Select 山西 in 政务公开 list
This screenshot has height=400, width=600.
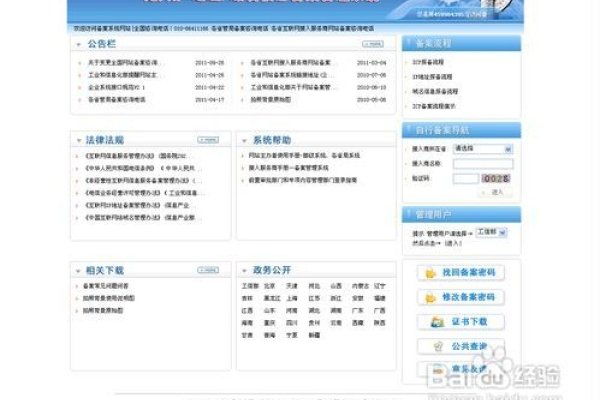(x=336, y=286)
